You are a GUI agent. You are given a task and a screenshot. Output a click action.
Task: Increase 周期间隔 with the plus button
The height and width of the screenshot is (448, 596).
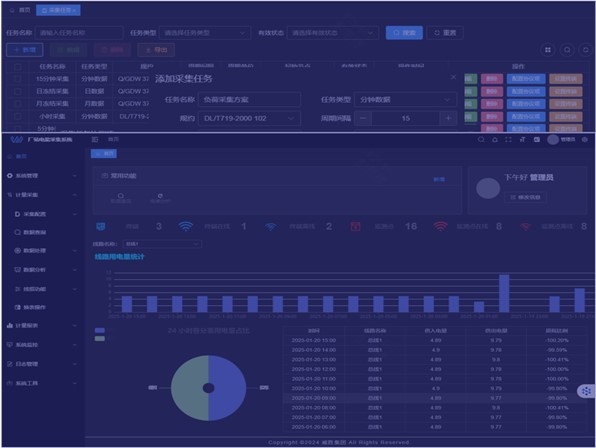point(448,118)
